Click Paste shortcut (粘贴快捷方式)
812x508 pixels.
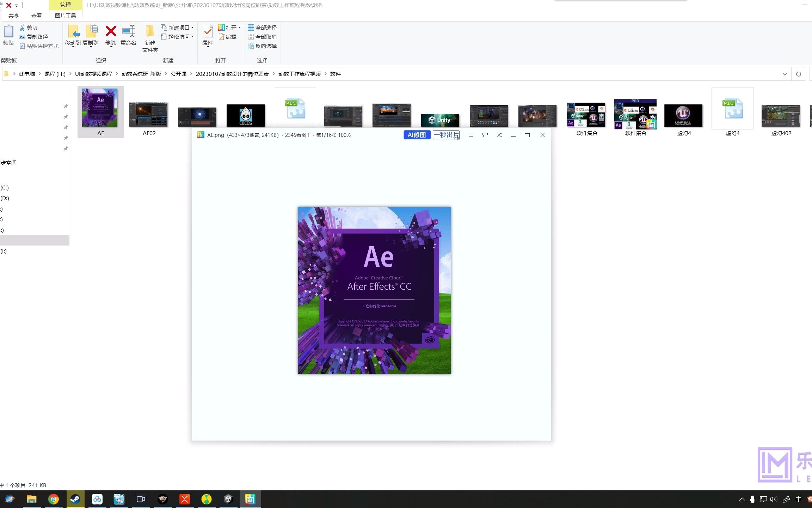39,46
